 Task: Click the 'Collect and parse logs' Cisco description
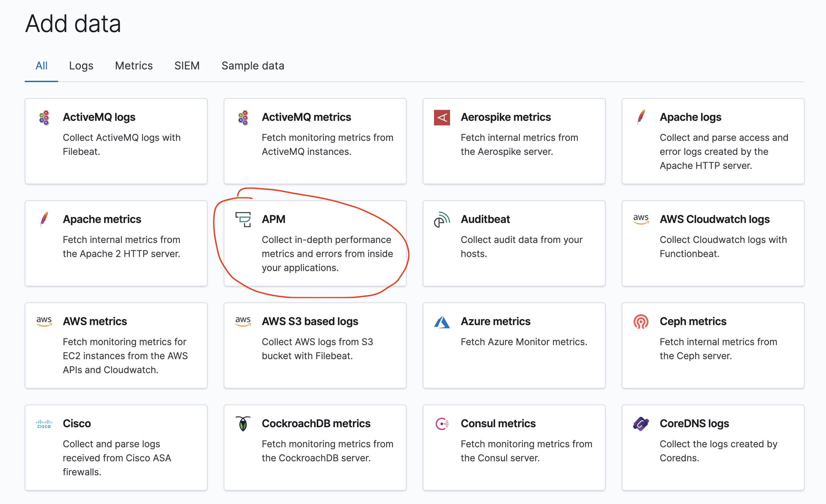(x=117, y=458)
